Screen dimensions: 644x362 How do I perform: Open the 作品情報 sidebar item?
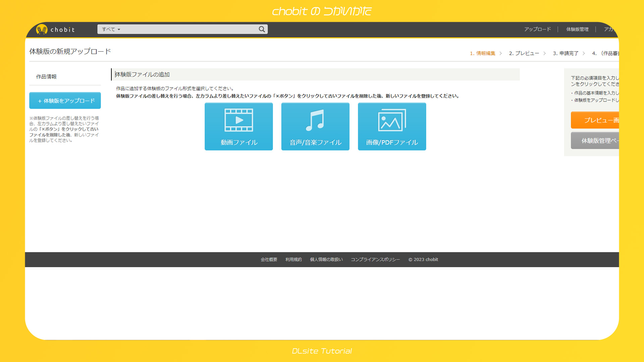click(x=46, y=77)
